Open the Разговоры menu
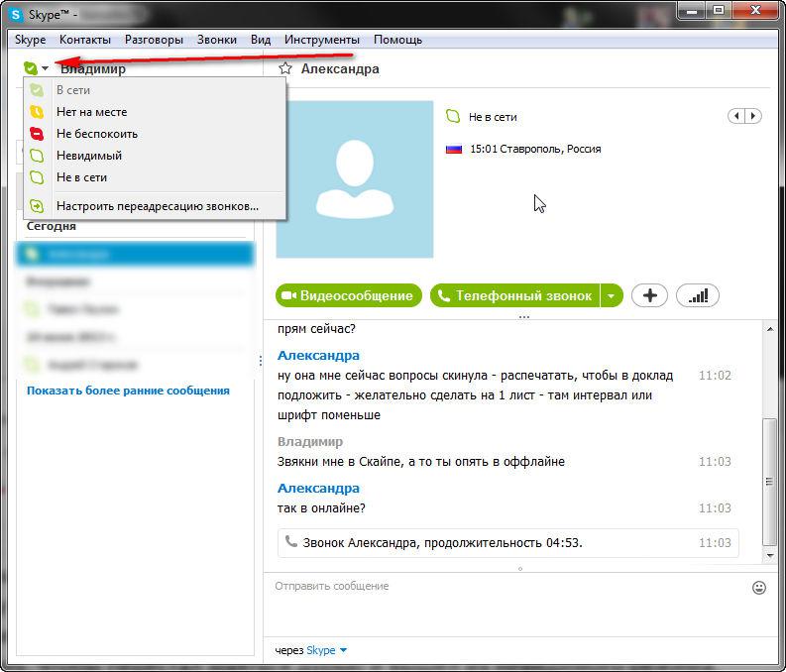 [154, 40]
